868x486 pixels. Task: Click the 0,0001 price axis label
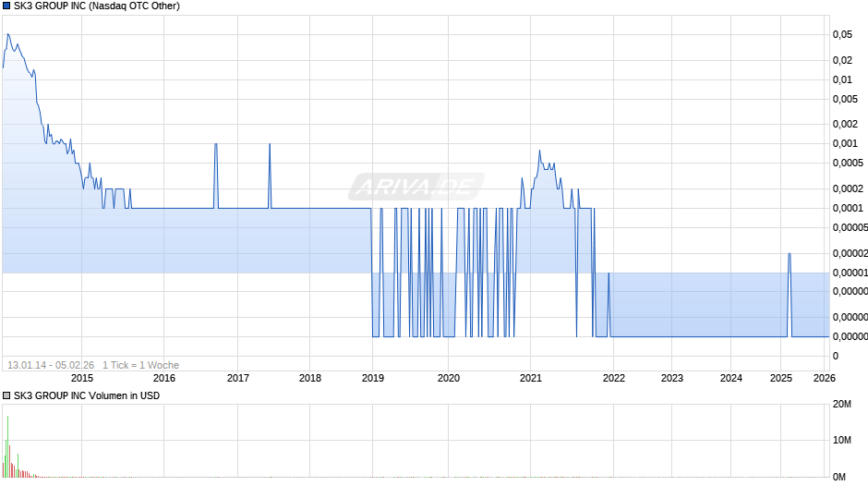[x=848, y=209]
